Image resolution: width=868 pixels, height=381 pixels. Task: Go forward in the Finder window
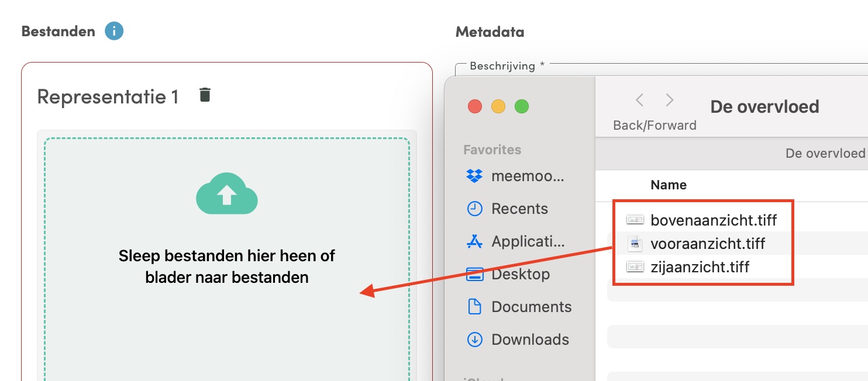tap(670, 100)
